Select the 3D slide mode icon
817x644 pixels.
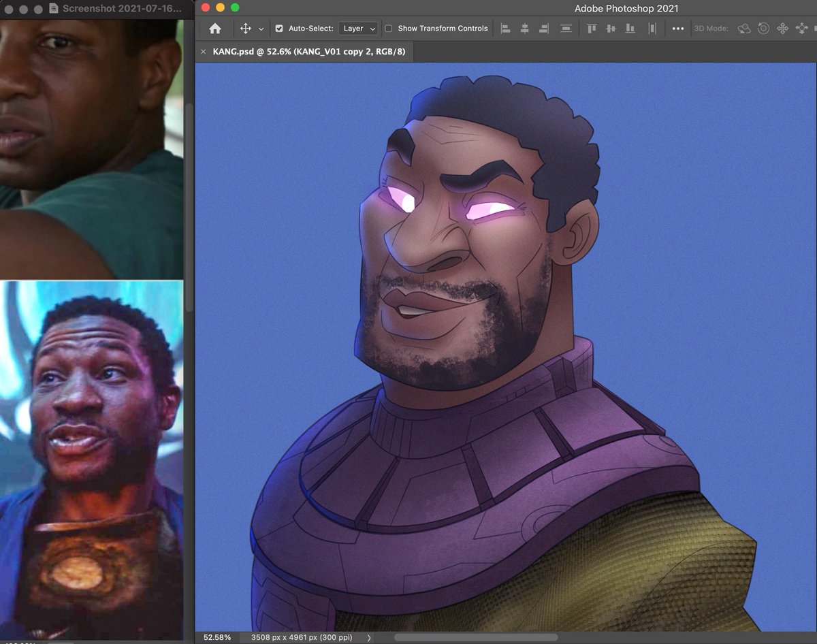click(801, 29)
